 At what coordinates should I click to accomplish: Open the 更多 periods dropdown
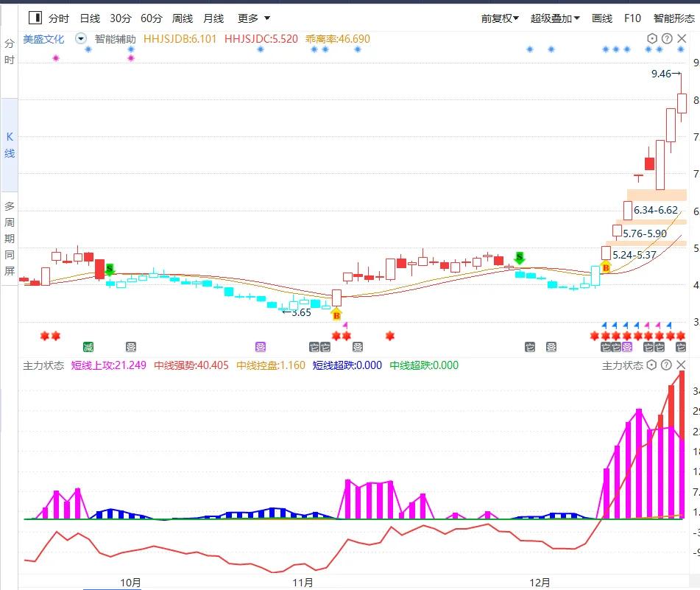click(x=254, y=18)
